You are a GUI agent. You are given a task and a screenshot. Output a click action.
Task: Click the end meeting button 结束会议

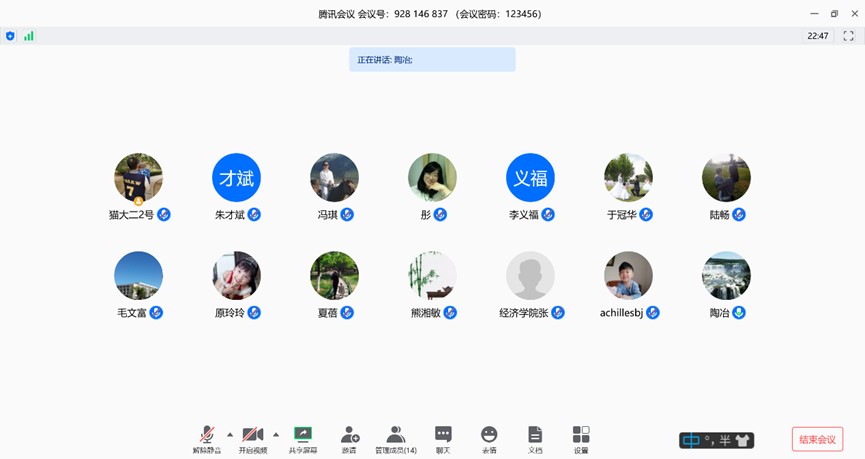tap(817, 439)
